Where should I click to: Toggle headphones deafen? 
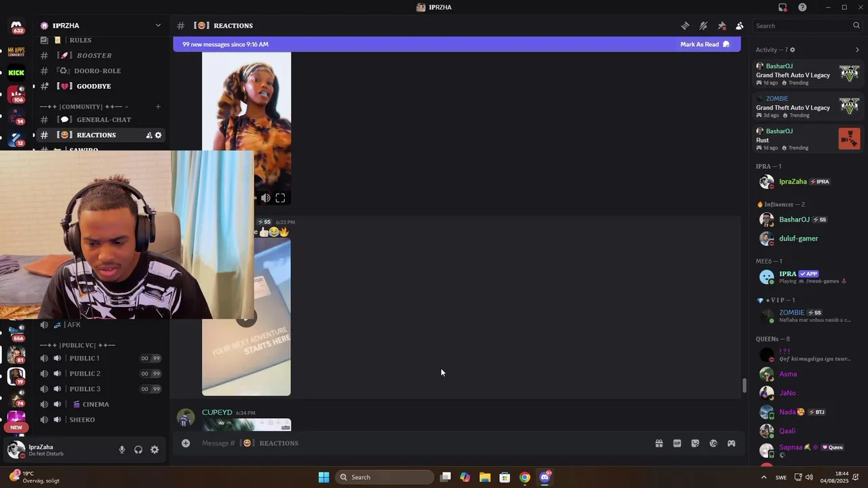tap(138, 449)
